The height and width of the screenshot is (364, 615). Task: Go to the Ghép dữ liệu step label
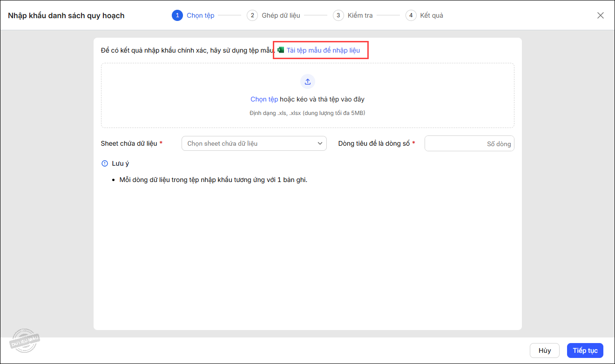[x=281, y=15]
